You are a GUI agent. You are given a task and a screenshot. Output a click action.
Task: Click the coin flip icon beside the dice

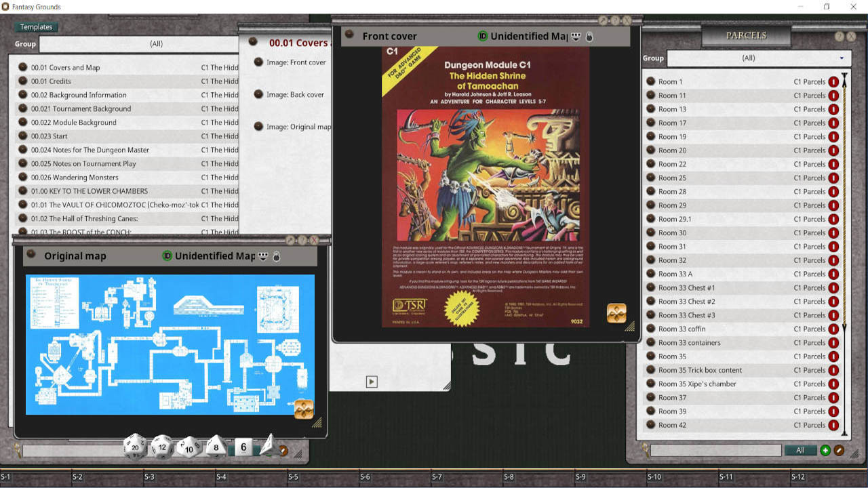(x=283, y=449)
